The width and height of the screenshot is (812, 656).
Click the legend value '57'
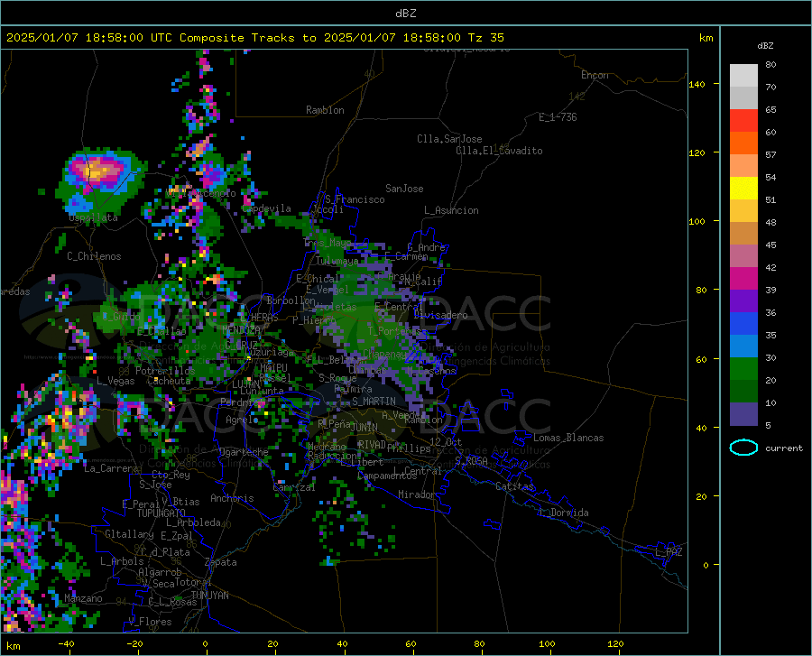pyautogui.click(x=770, y=155)
